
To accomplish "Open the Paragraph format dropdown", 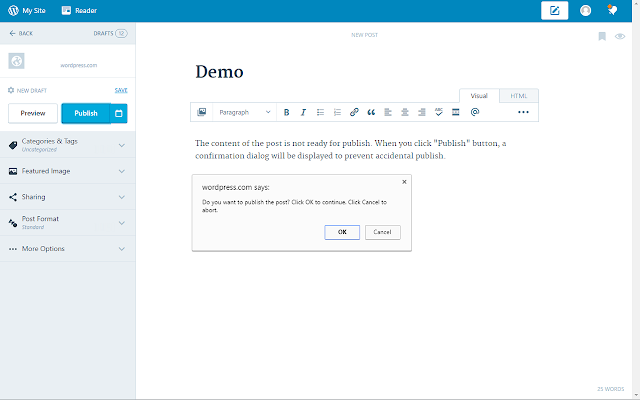I will (x=245, y=112).
